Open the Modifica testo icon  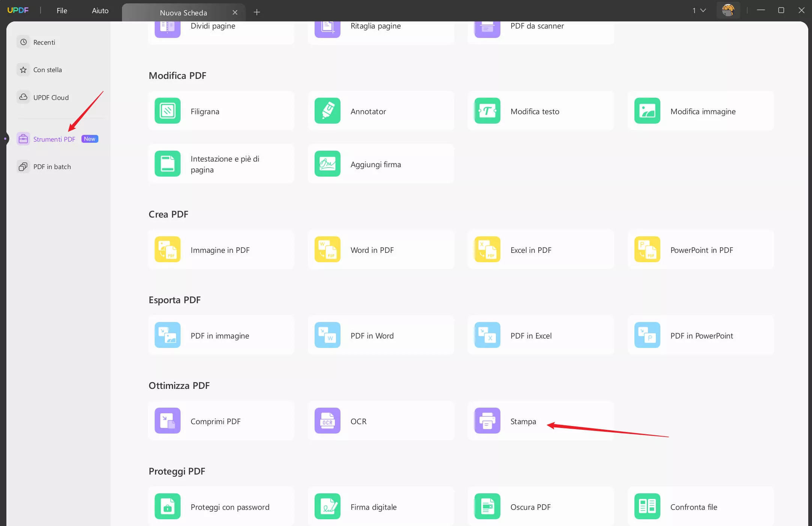(x=487, y=111)
